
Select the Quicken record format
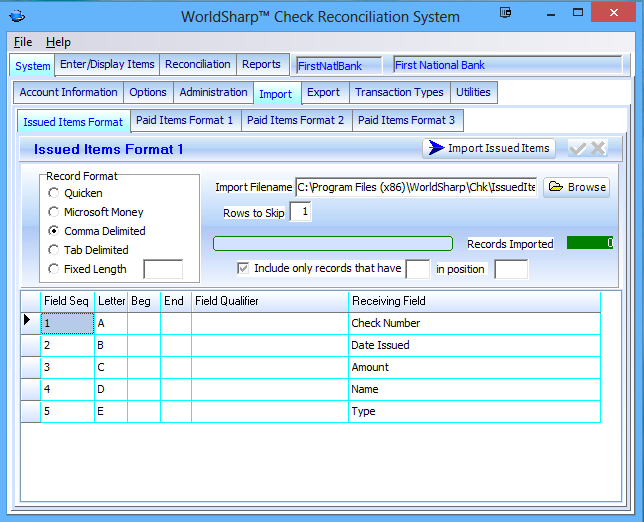(x=53, y=193)
